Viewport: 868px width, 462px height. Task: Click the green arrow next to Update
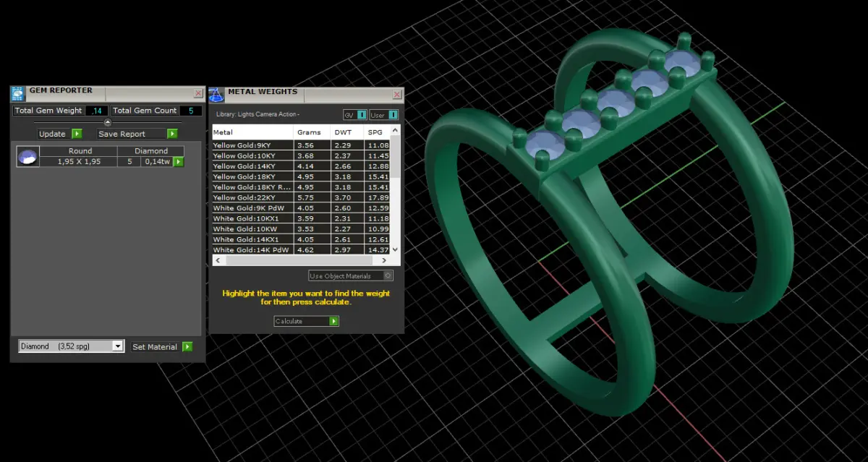[x=77, y=134]
